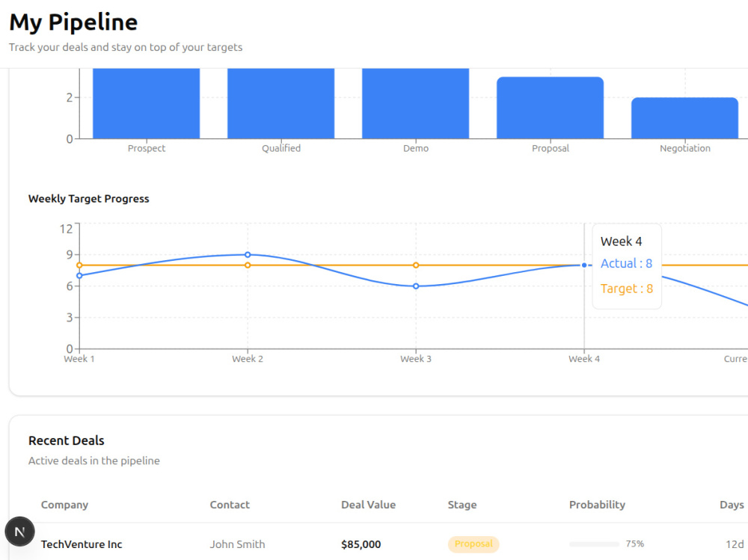Click 'Active deals in the pipeline' subtitle

click(x=94, y=461)
